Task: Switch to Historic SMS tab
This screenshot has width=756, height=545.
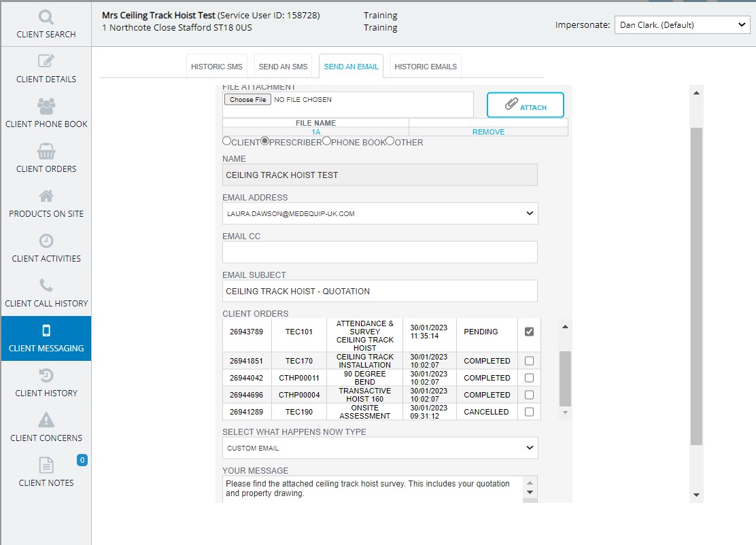Action: pyautogui.click(x=216, y=67)
